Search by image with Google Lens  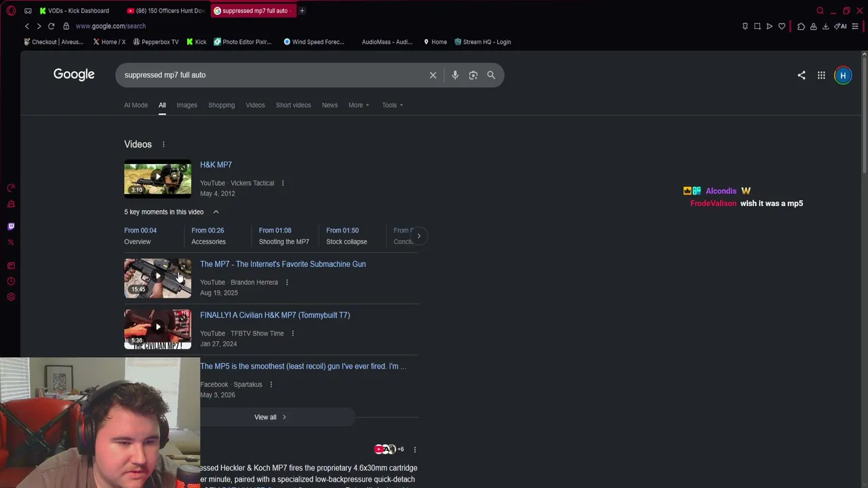[x=473, y=75]
